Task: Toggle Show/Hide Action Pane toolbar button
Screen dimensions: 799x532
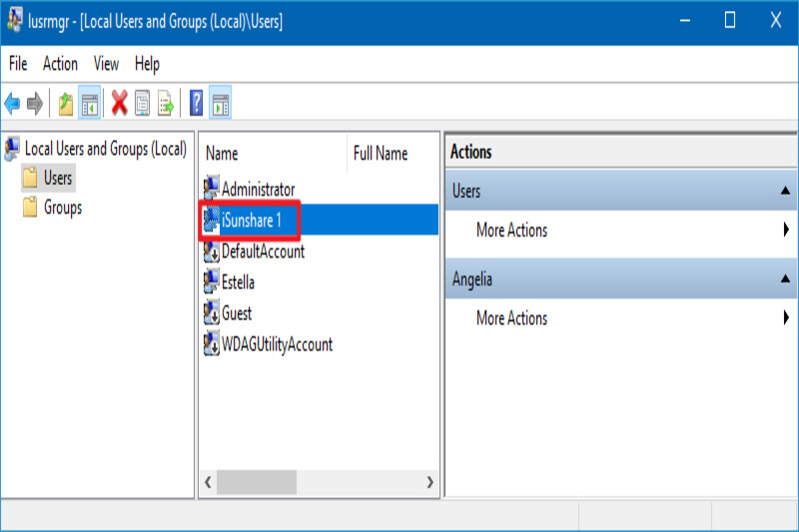Action: pyautogui.click(x=221, y=103)
